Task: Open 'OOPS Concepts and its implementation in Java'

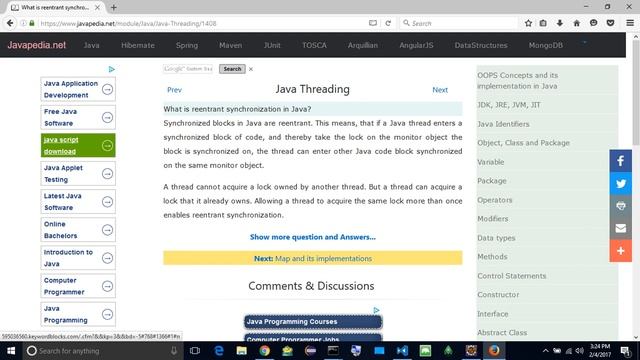Action: (518, 81)
